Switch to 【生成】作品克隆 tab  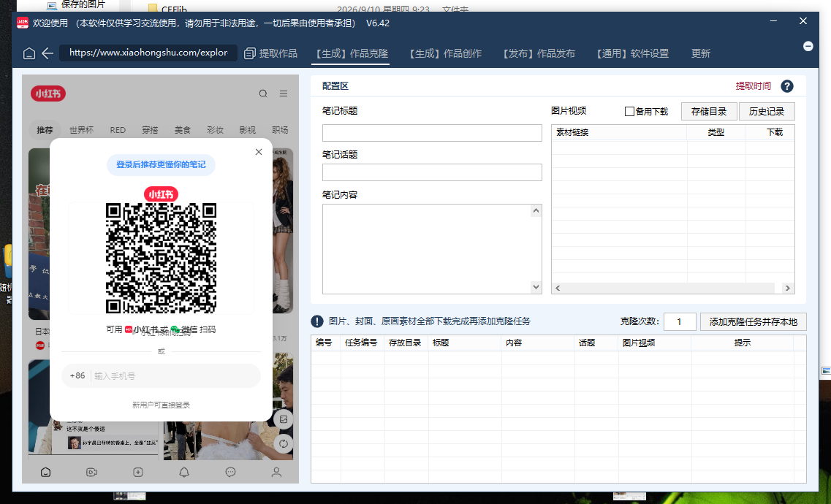click(352, 53)
